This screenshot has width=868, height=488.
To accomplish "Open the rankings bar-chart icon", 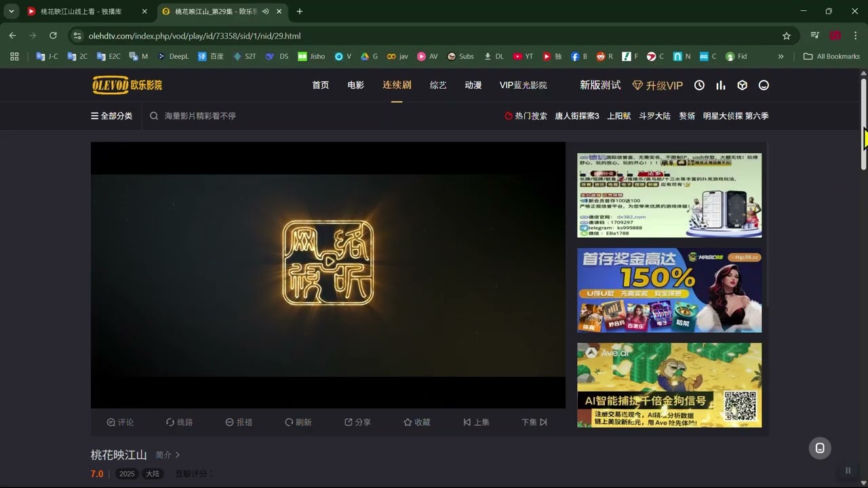I will (x=721, y=85).
